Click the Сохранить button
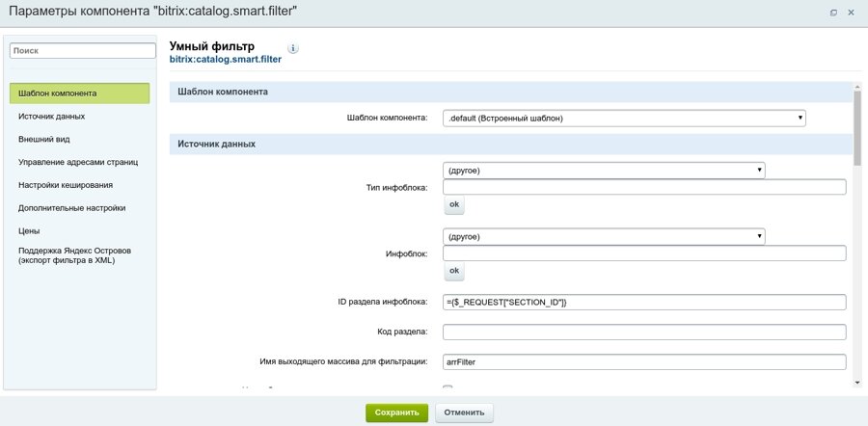868x426 pixels. tap(395, 413)
